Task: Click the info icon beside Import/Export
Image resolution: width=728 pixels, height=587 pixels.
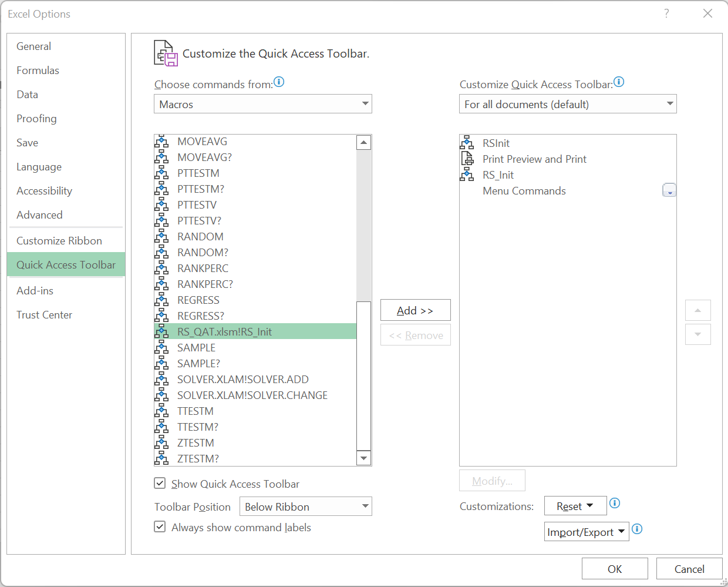Action: pos(637,529)
